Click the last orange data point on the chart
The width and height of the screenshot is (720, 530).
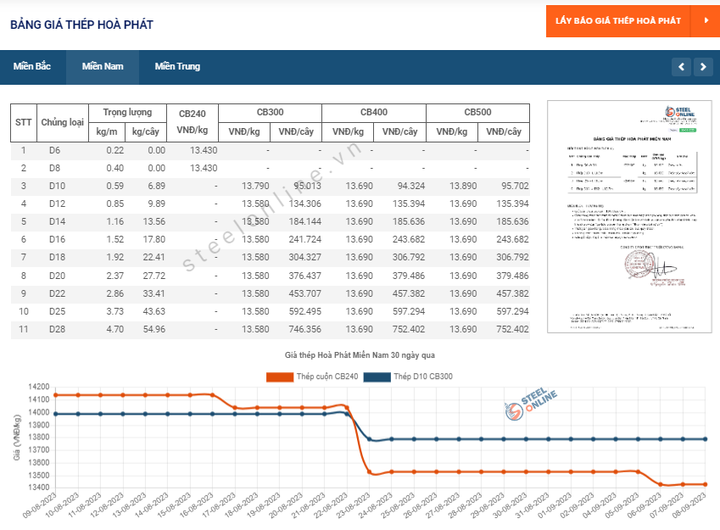pos(705,484)
